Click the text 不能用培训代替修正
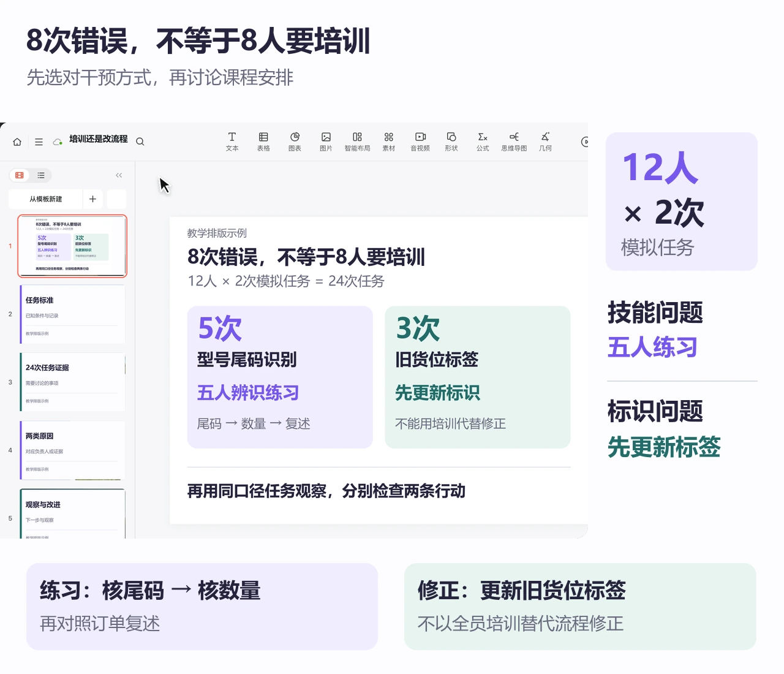 click(450, 423)
